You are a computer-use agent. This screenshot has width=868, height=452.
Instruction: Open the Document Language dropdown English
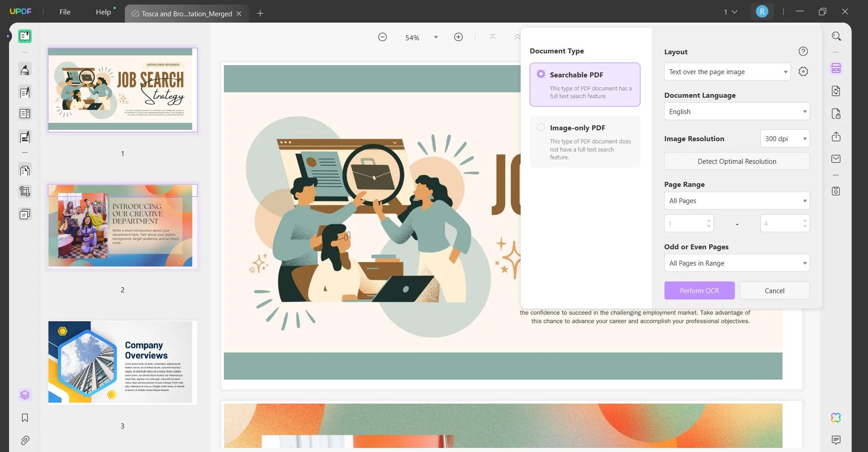(x=737, y=111)
